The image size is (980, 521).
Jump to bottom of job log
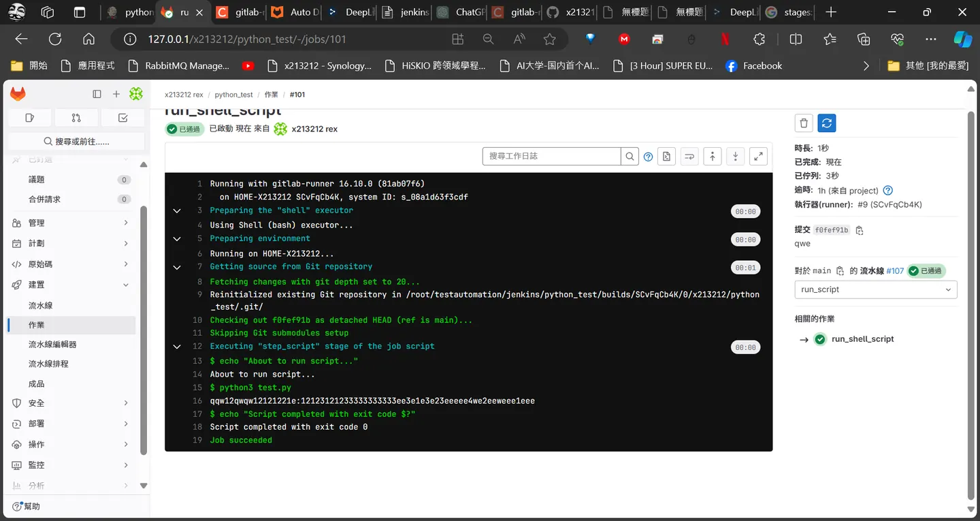735,157
